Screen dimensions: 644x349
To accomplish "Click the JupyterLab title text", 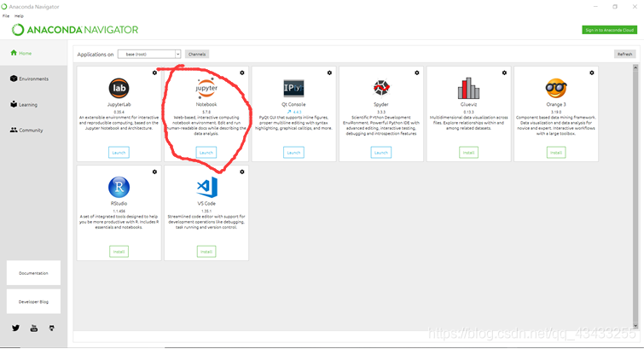I will click(x=119, y=104).
